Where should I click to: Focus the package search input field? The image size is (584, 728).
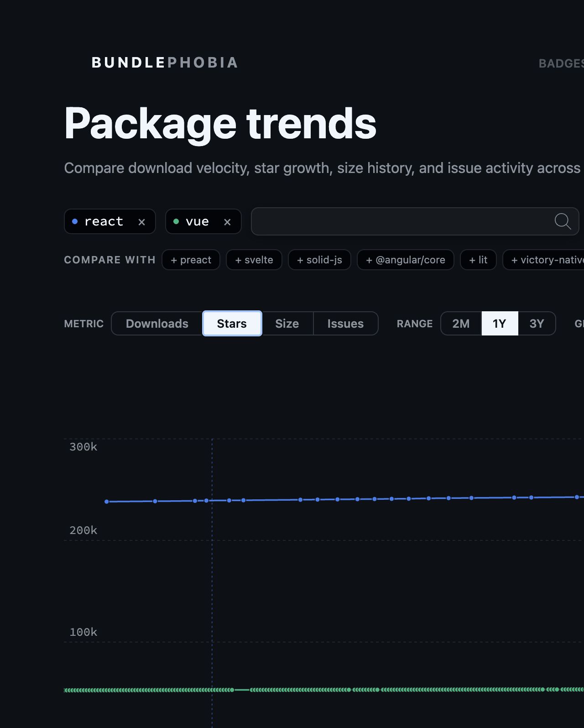(x=415, y=221)
